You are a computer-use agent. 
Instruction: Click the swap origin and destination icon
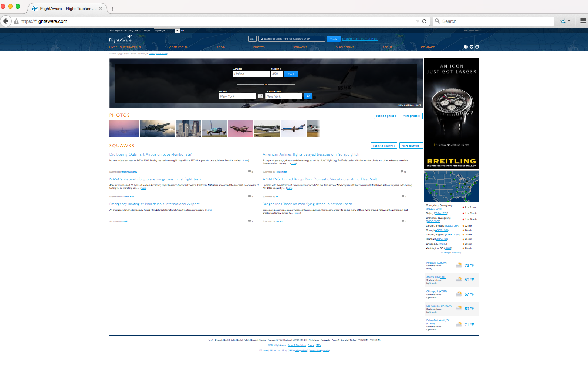[x=261, y=96]
